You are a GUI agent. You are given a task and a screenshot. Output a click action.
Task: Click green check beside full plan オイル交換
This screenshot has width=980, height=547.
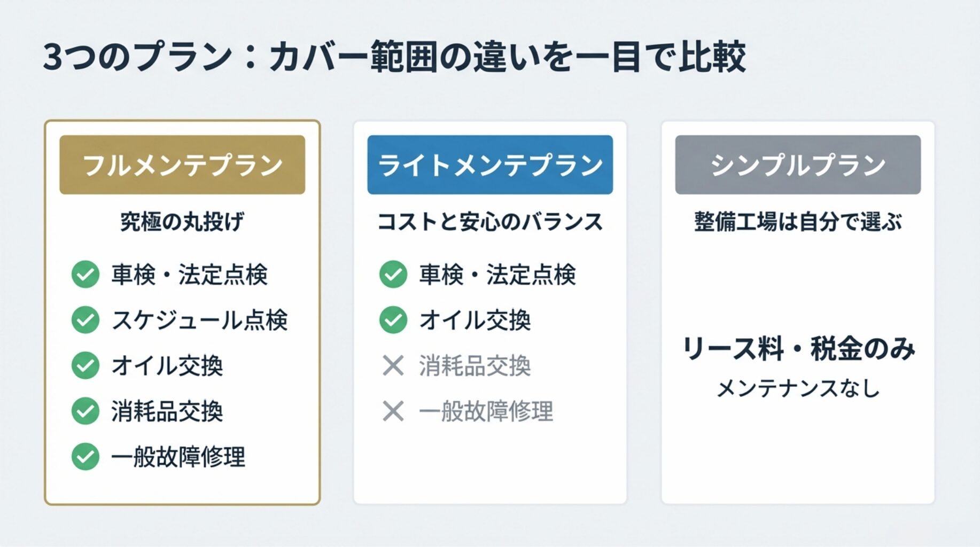click(x=85, y=365)
